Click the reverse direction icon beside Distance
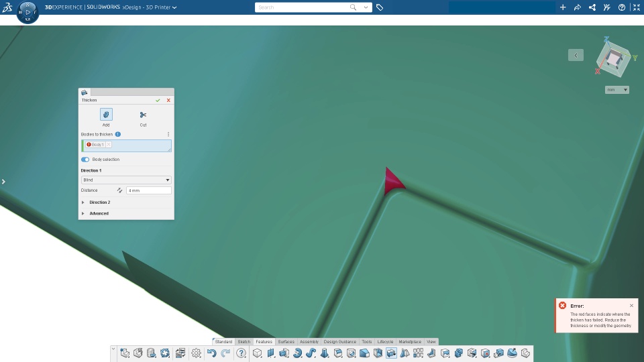 point(119,190)
